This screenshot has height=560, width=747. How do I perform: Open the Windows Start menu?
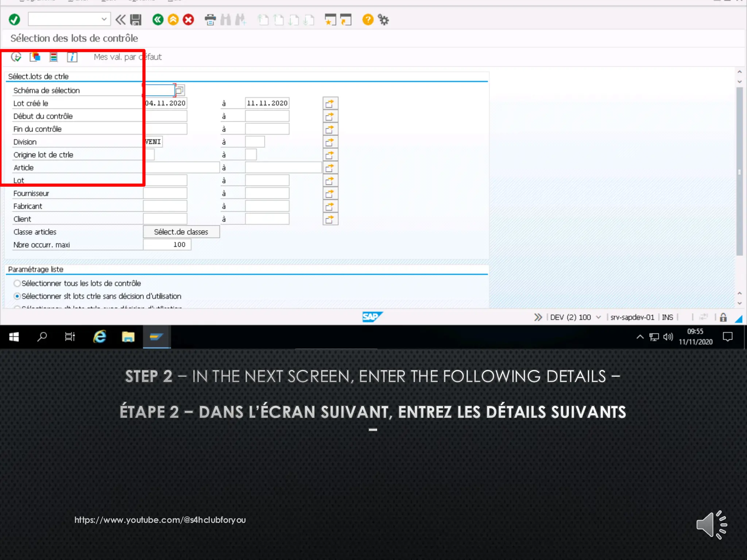(14, 337)
